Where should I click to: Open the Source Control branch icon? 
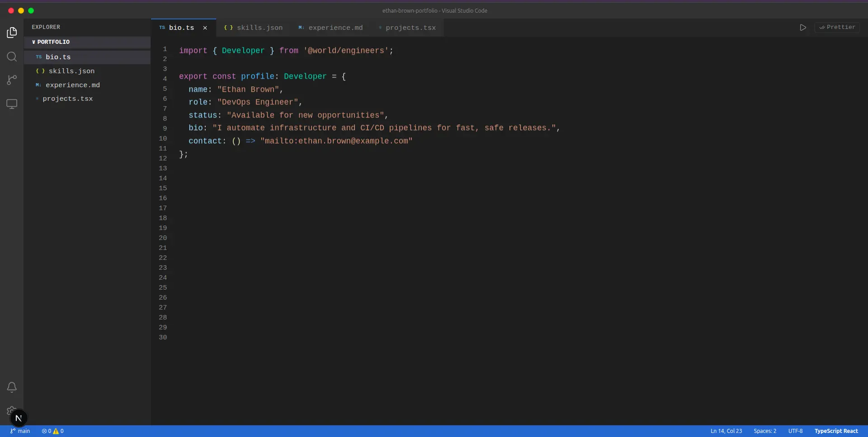12,80
